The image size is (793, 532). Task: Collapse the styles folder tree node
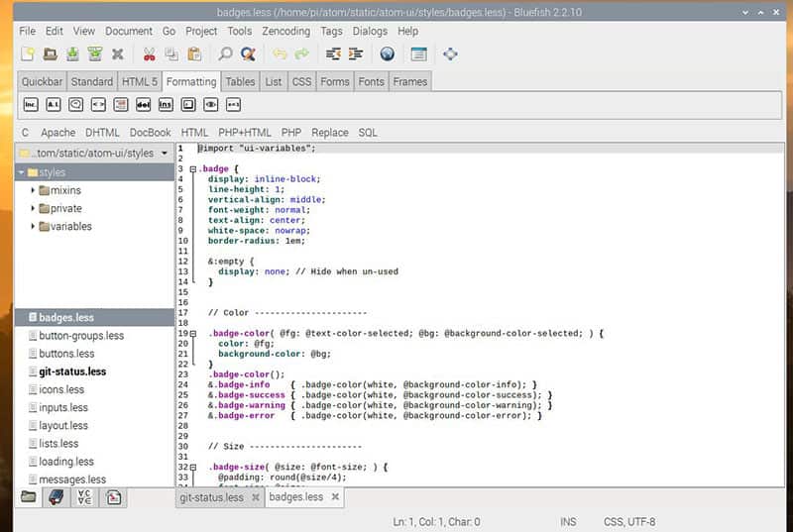(22, 172)
